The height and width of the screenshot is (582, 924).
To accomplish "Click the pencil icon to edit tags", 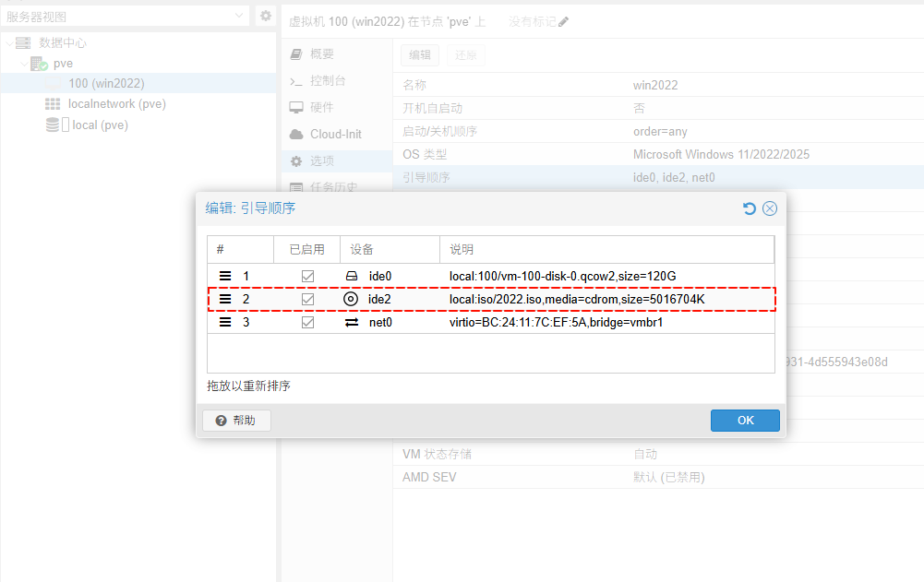I will 564,21.
